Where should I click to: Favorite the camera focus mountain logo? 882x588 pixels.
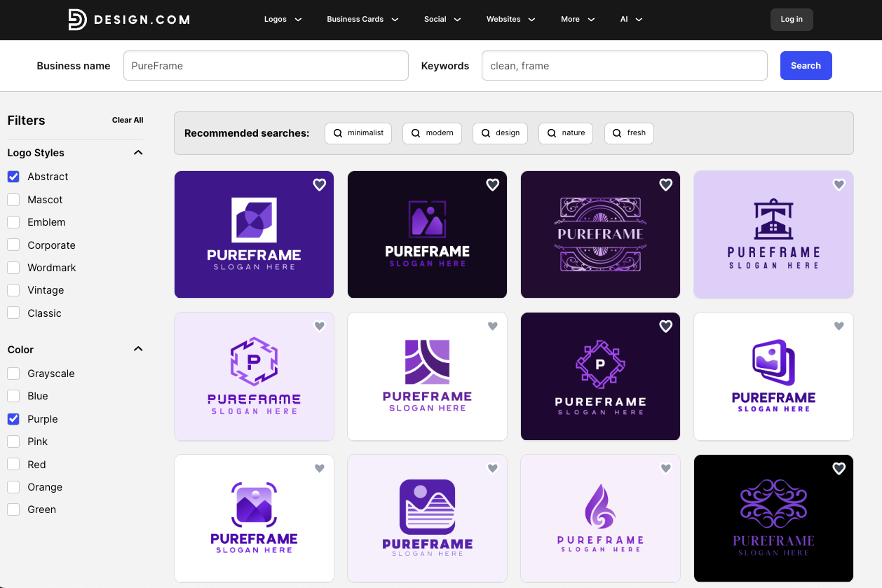click(320, 468)
